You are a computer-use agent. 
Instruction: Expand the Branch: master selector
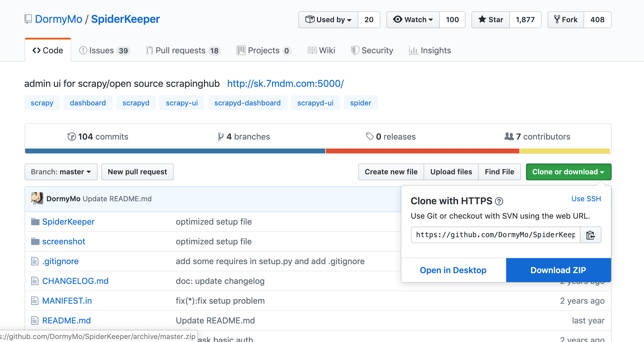pos(61,172)
